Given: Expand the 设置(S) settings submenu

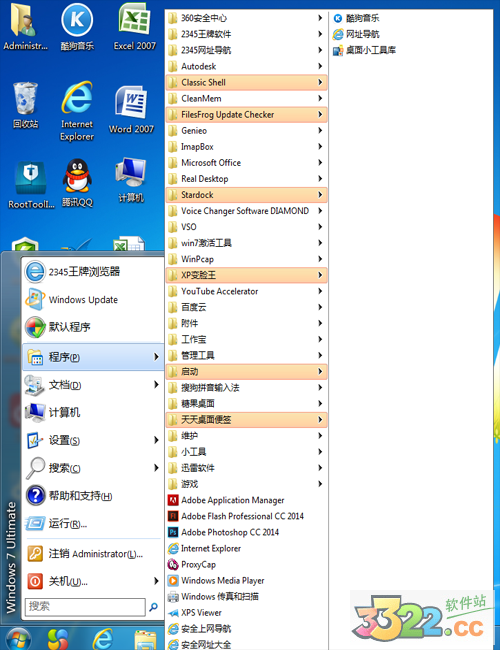Looking at the screenshot, I should (x=93, y=440).
